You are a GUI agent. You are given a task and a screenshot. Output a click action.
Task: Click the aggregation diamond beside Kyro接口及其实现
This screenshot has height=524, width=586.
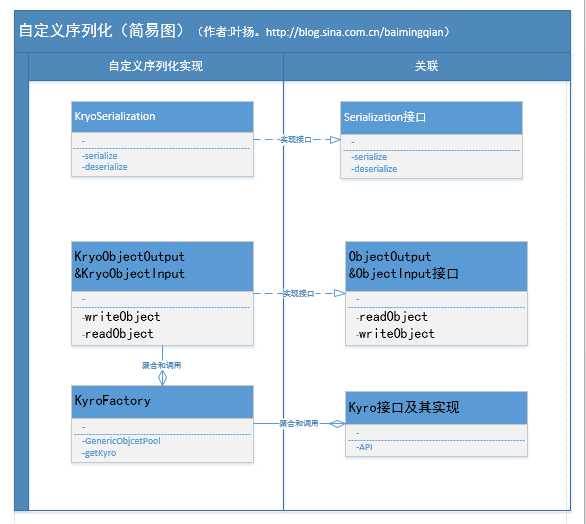337,424
